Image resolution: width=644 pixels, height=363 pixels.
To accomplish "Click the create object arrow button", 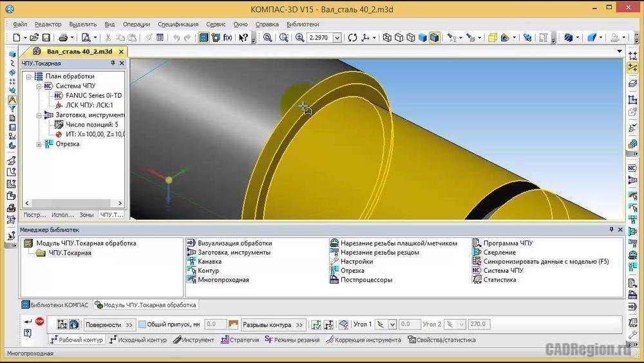I will (x=28, y=322).
